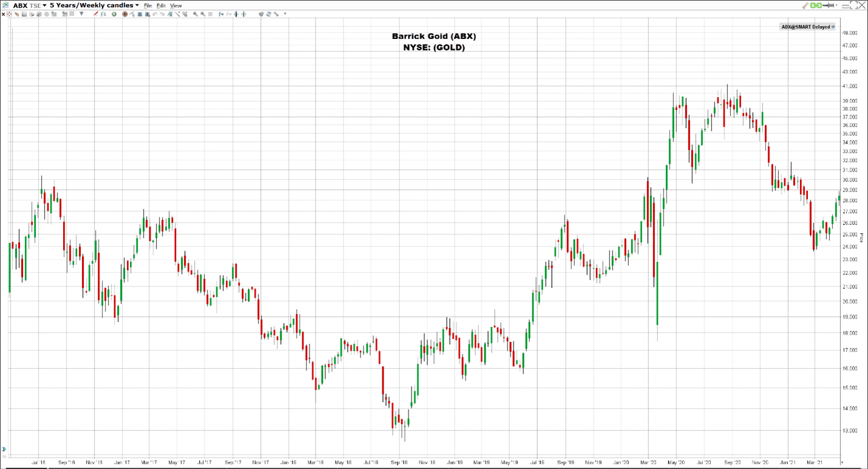Click the second magnifier icon to zoom out
The image size is (868, 469).
(203, 14)
